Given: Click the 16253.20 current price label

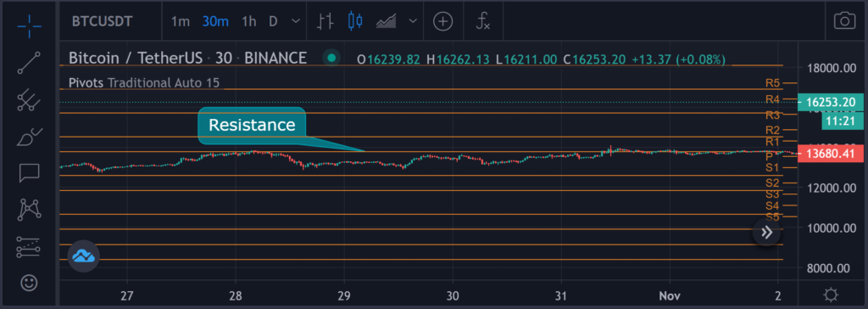Looking at the screenshot, I should [831, 103].
